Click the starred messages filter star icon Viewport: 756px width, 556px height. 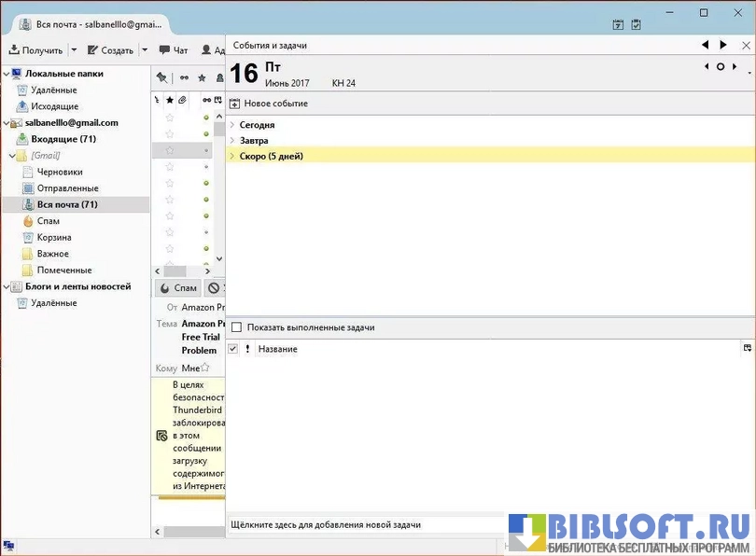pyautogui.click(x=202, y=77)
